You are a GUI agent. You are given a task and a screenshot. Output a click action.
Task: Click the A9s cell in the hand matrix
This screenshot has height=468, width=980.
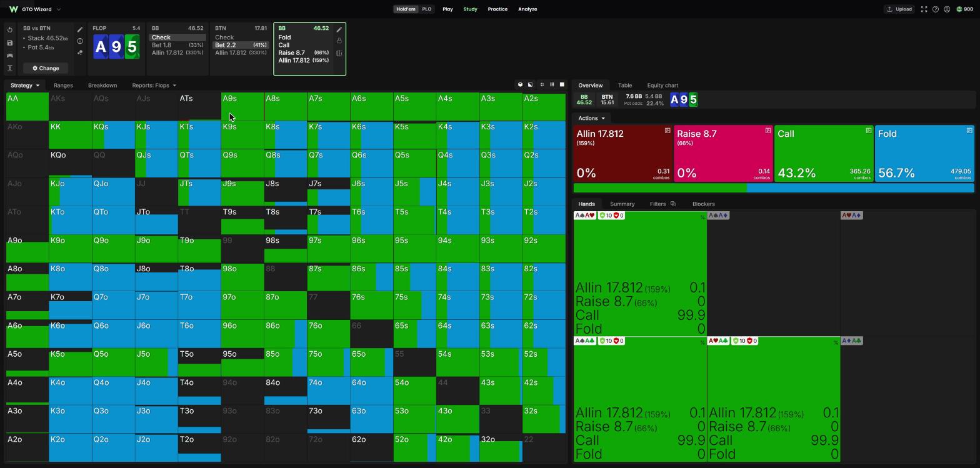click(x=242, y=106)
